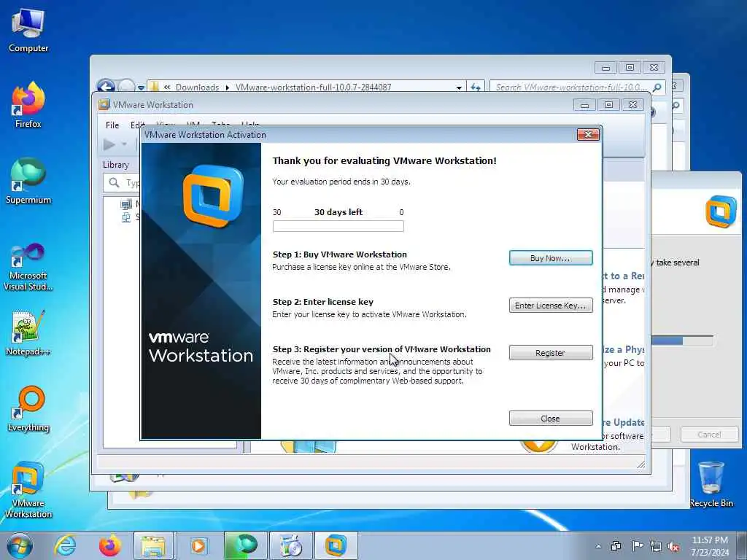The image size is (747, 560).
Task: Click the evaluation days progress bar
Action: (x=338, y=226)
